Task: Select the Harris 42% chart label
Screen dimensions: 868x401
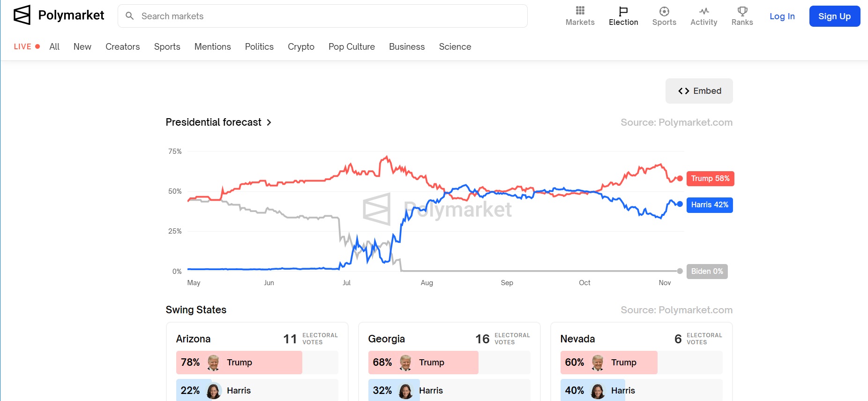Action: click(x=709, y=205)
